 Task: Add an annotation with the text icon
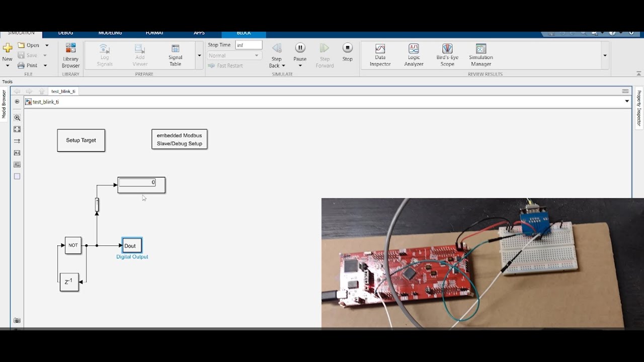[17, 153]
